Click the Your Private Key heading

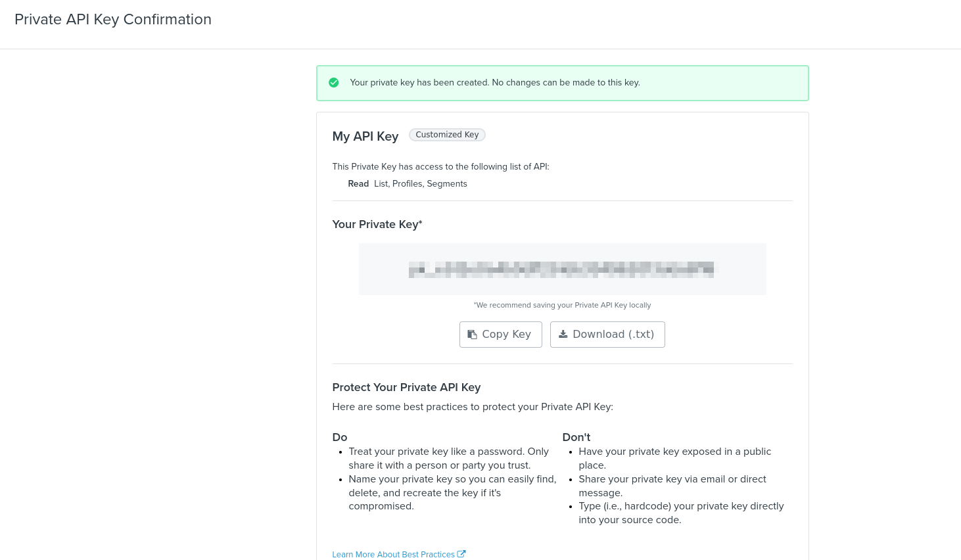[377, 225]
